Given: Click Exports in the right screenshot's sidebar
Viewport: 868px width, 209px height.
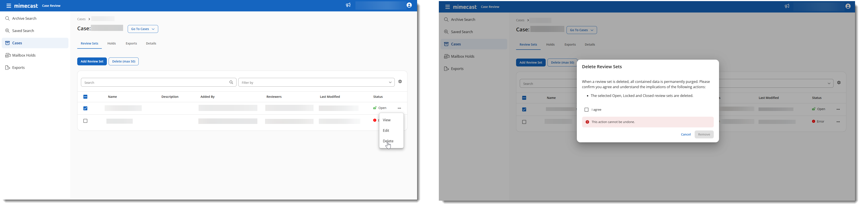Looking at the screenshot, I should (457, 69).
